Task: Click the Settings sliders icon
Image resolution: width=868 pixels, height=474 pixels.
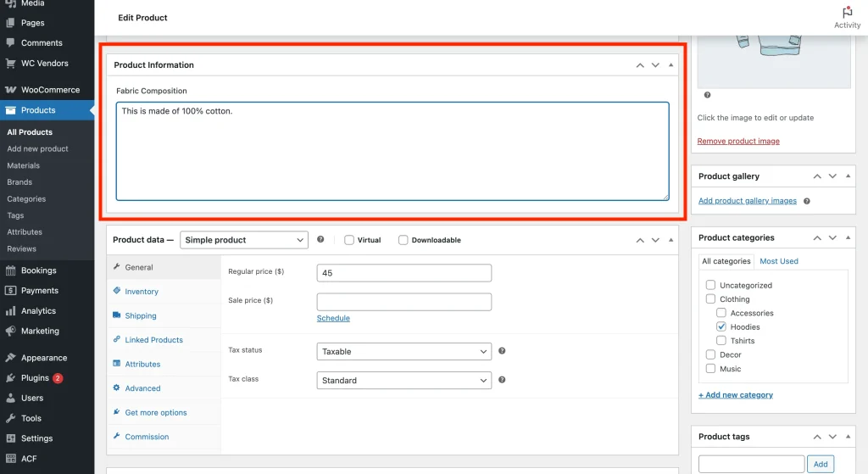Action: [x=10, y=438]
